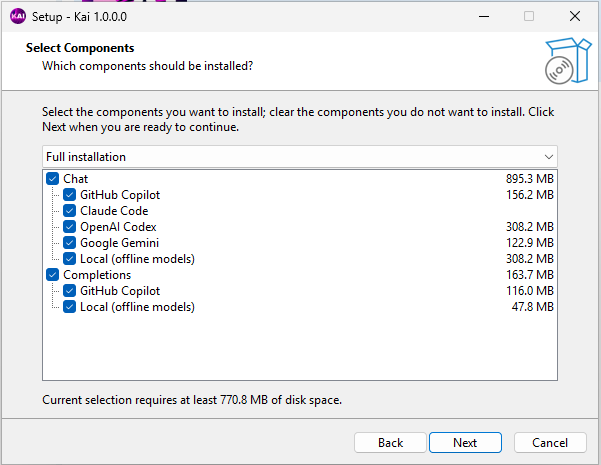Click the Chat tree label
Screen dimensions: 601x465
76,179
